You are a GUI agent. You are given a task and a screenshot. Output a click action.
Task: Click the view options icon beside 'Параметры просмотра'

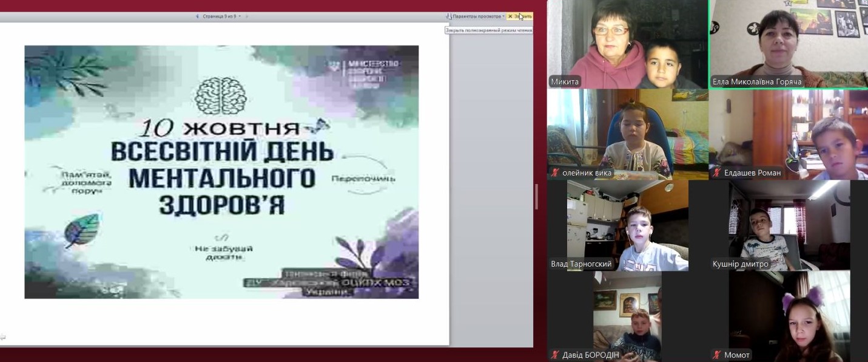(x=449, y=16)
